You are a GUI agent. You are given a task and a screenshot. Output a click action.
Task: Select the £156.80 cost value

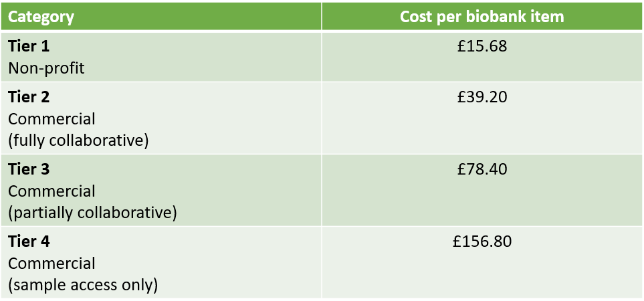pyautogui.click(x=481, y=241)
